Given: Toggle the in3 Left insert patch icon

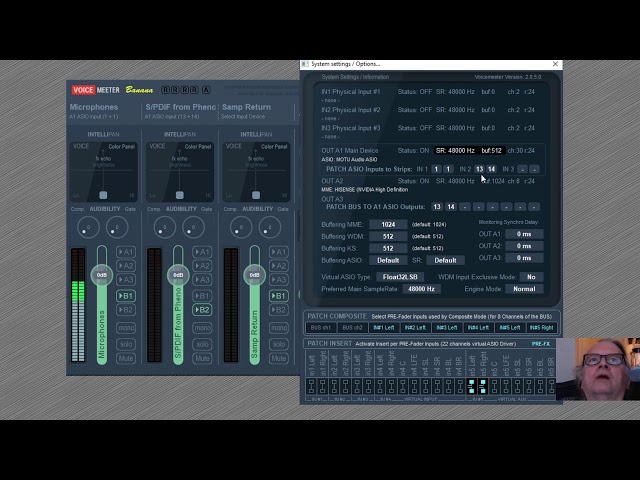Looking at the screenshot, I should pos(357,386).
